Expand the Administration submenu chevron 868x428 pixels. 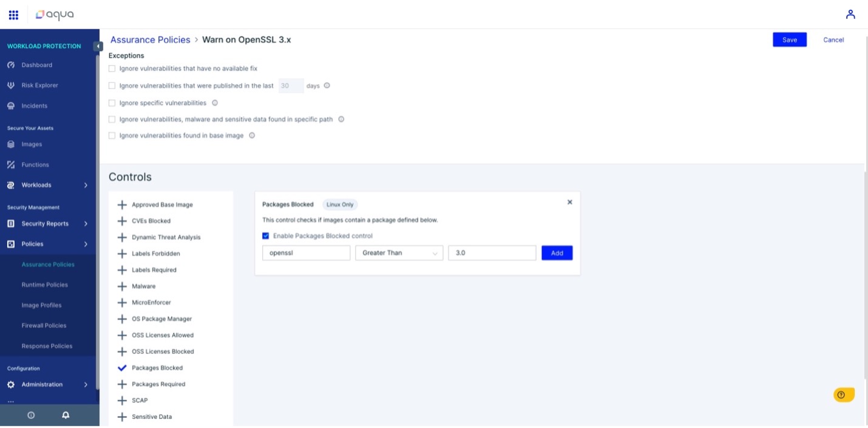pos(86,384)
